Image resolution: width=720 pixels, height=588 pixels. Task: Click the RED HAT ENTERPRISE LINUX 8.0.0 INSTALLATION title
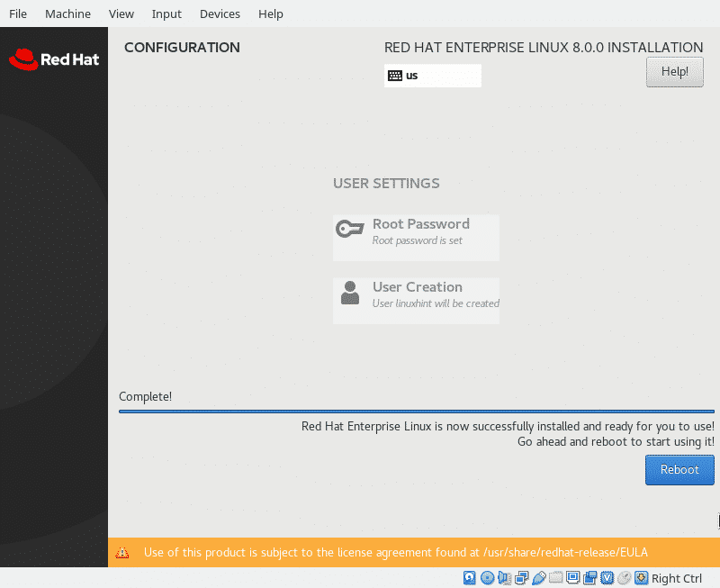[544, 48]
